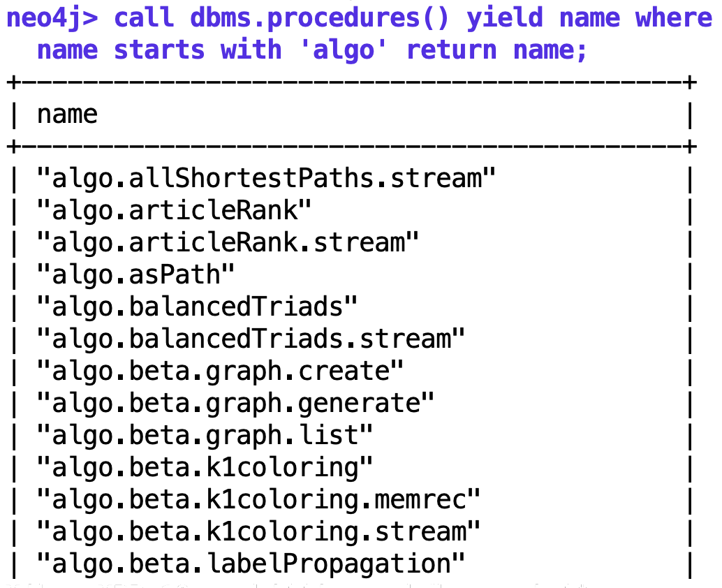Click the algo.beta.graph.list entry
This screenshot has height=588, width=722.
click(205, 436)
